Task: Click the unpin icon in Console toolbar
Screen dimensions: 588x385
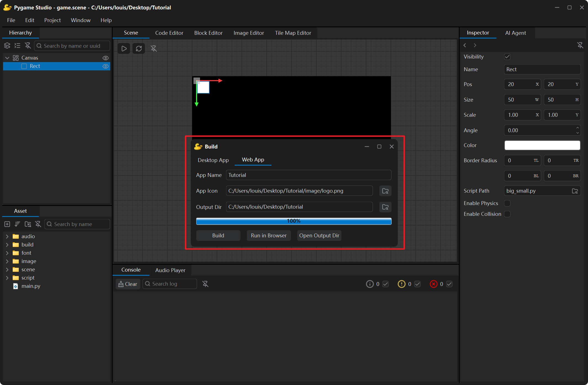Action: (x=205, y=284)
